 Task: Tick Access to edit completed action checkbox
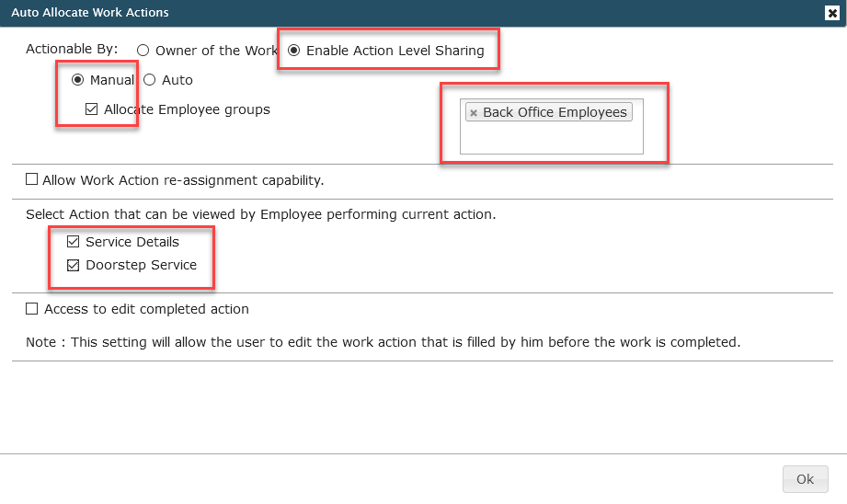point(32,309)
